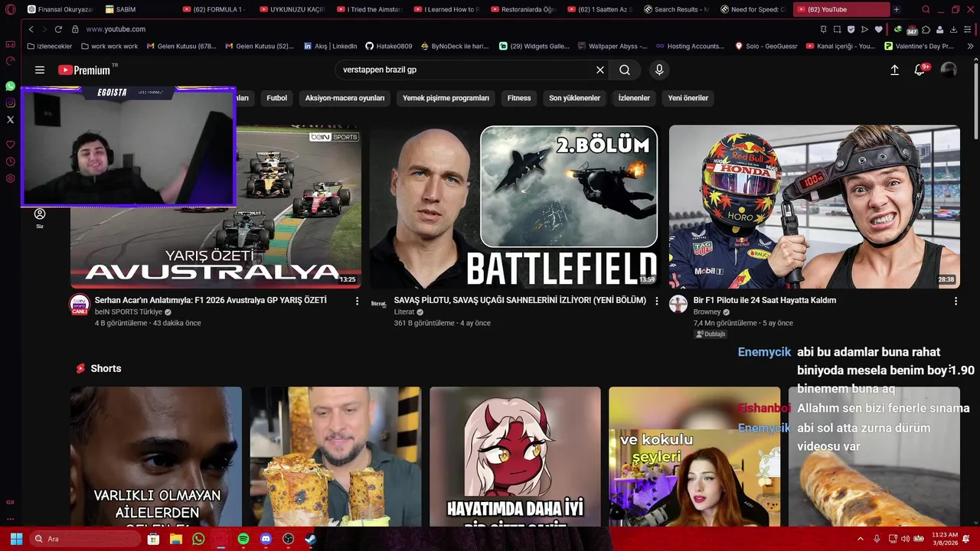Screen dimensions: 980x551
Task: Open the Akış | LinkedIn bookmark
Action: [x=330, y=46]
